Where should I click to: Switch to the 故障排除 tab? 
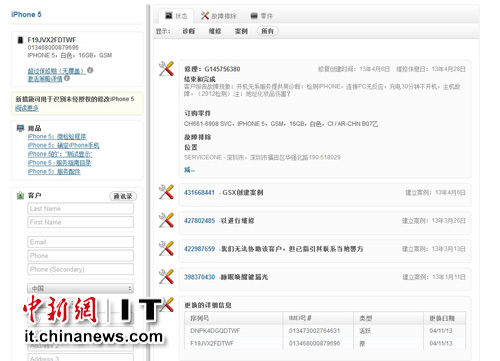click(x=218, y=16)
